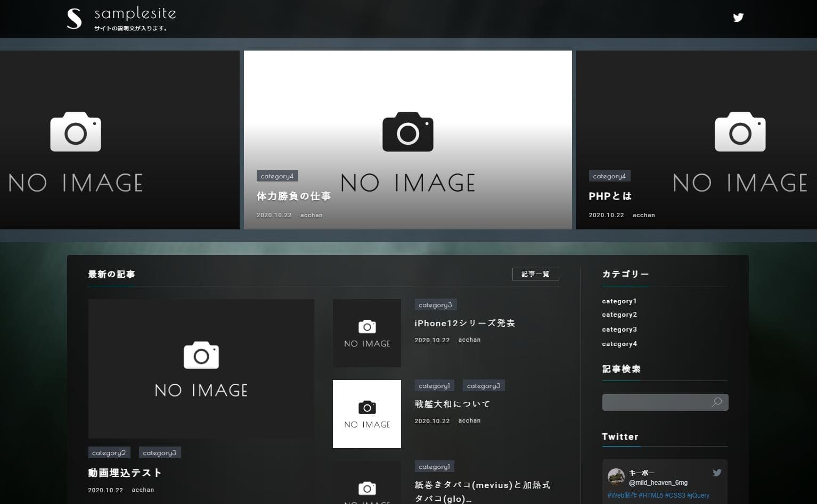Click the キーボー account name
The width and height of the screenshot is (817, 504).
coord(642,473)
